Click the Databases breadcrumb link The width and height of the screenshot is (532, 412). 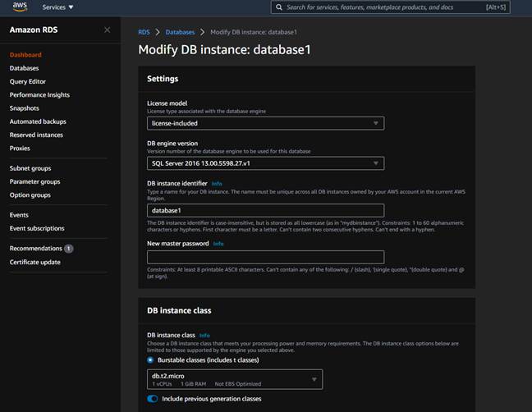180,32
